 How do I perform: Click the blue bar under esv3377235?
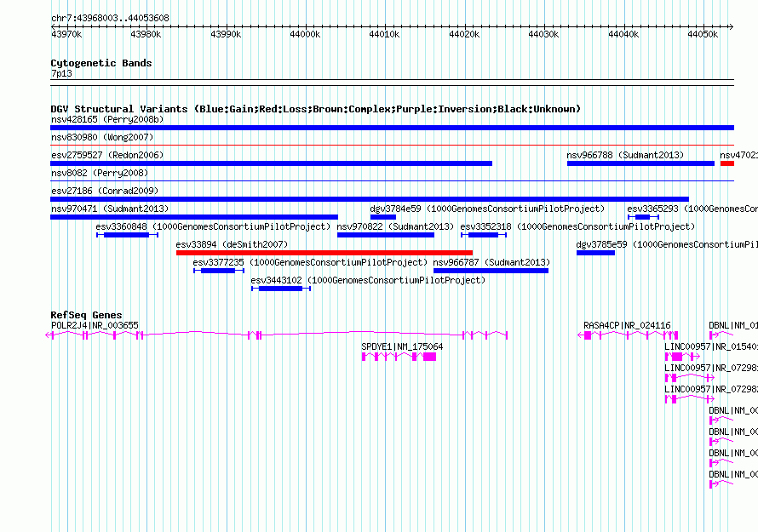(x=219, y=271)
